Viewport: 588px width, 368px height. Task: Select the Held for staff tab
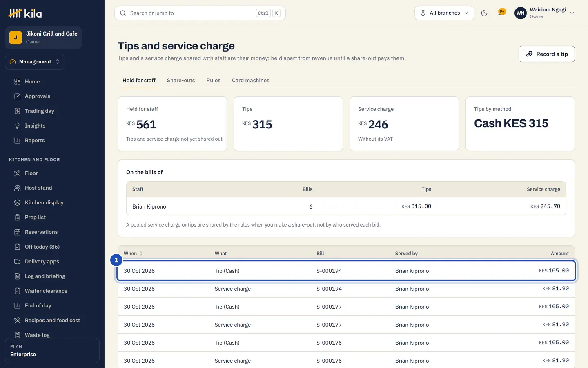[139, 80]
